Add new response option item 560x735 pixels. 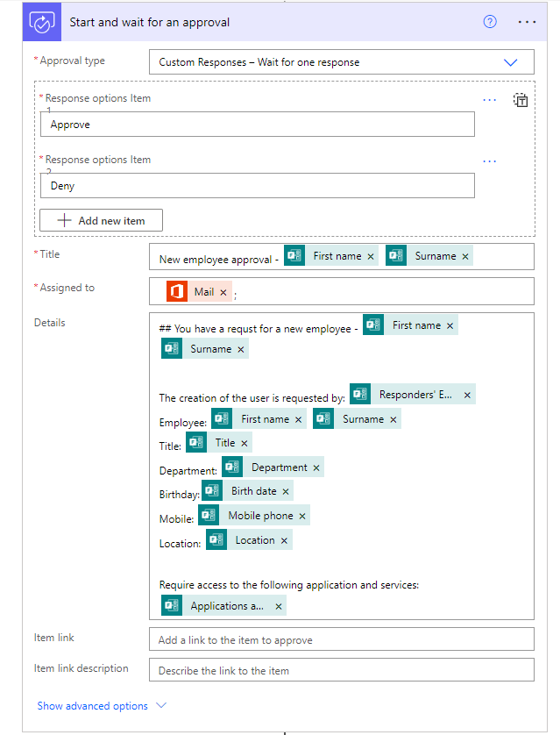tap(101, 220)
